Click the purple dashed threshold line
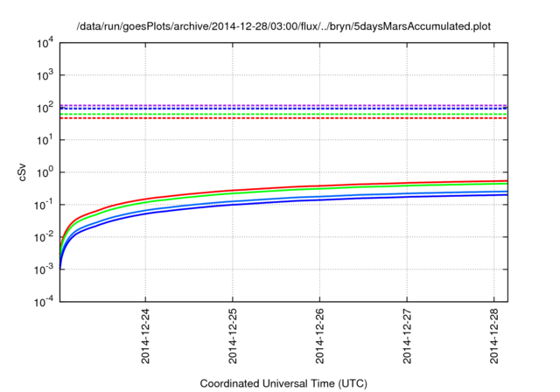Image resolution: width=560 pixels, height=392 pixels. pyautogui.click(x=283, y=105)
